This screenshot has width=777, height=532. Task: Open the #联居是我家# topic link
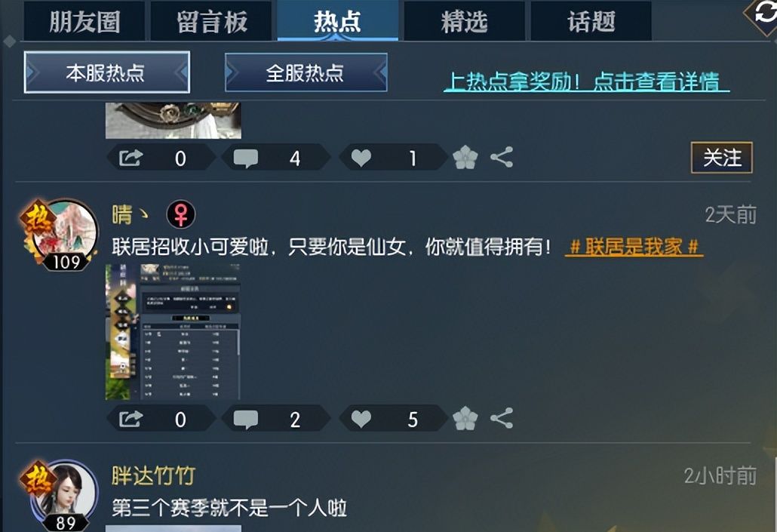(634, 247)
